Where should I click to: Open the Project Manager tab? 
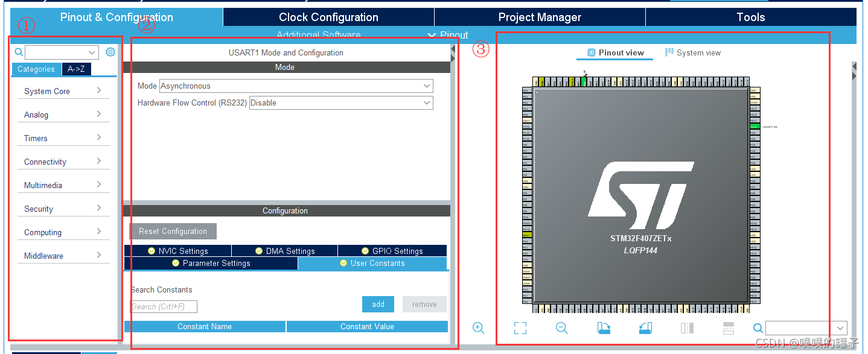click(x=540, y=17)
